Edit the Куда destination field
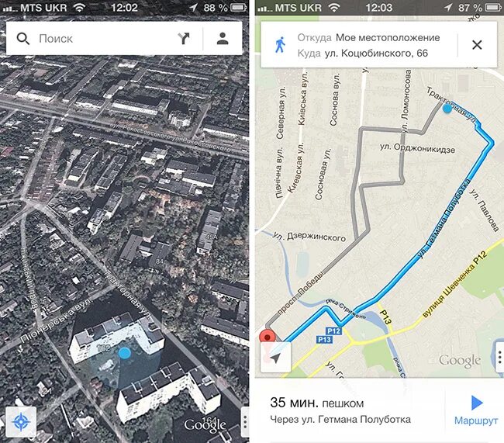This screenshot has height=443, width=504. [x=363, y=53]
